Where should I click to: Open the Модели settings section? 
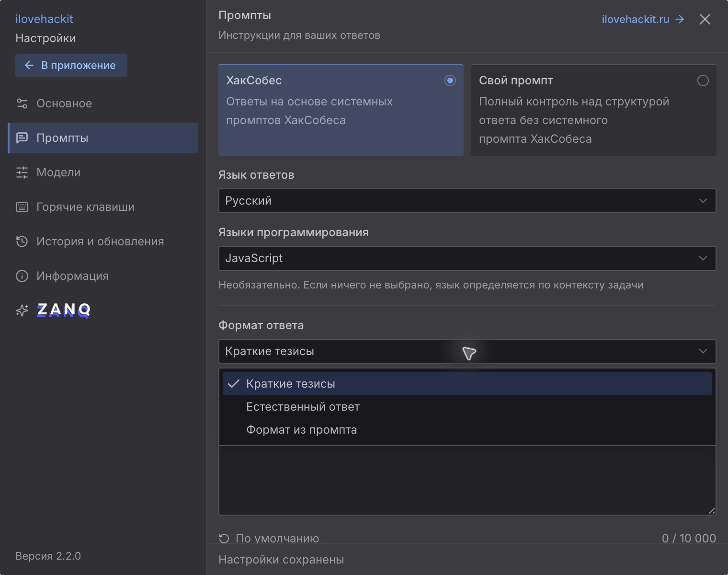pyautogui.click(x=103, y=172)
